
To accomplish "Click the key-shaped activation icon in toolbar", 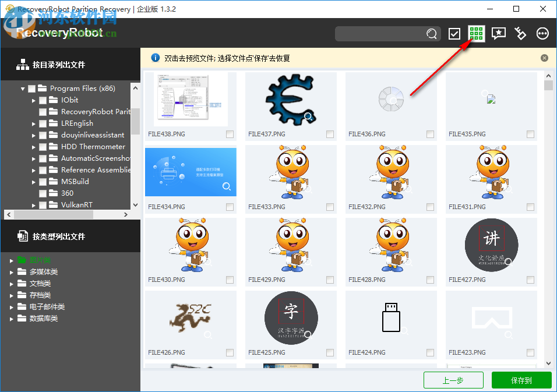I will click(520, 33).
